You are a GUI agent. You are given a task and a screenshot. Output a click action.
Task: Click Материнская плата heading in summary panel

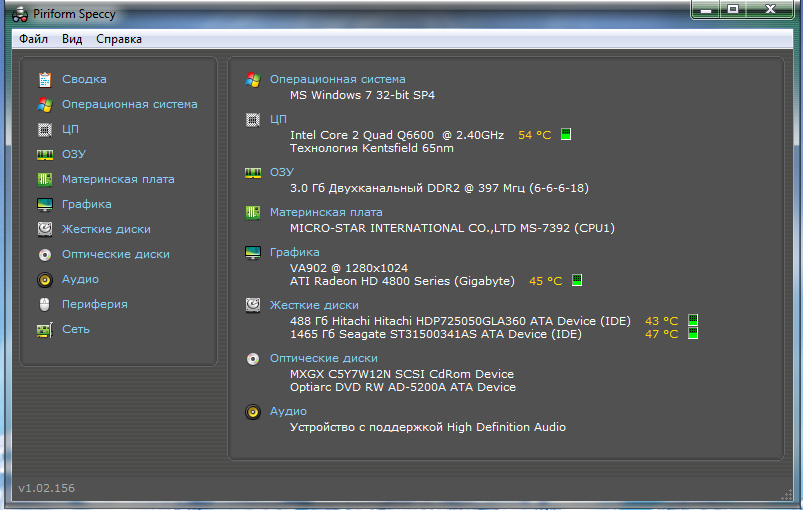326,212
